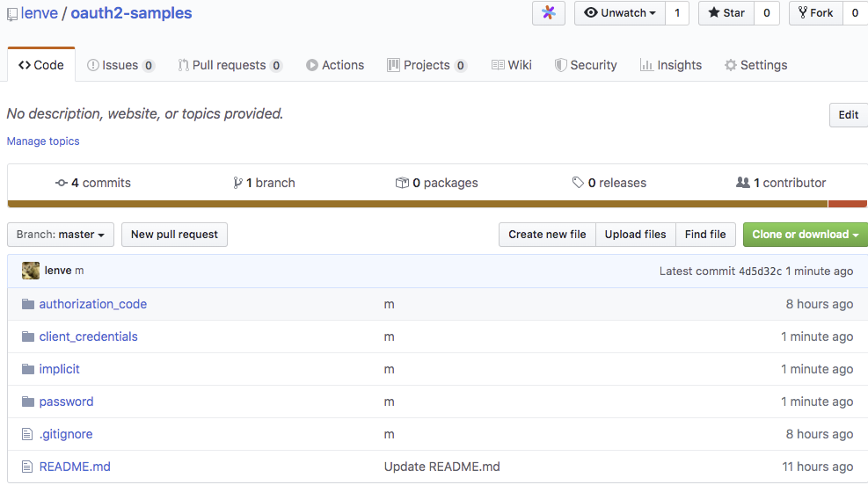Click lenve's avatar thumbnail in commit row
This screenshot has height=485, width=868.
tap(31, 271)
